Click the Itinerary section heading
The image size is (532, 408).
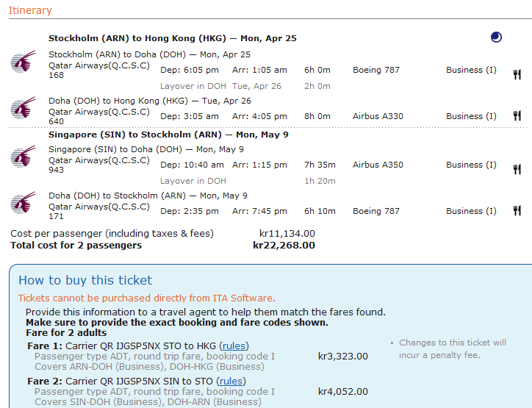(30, 10)
